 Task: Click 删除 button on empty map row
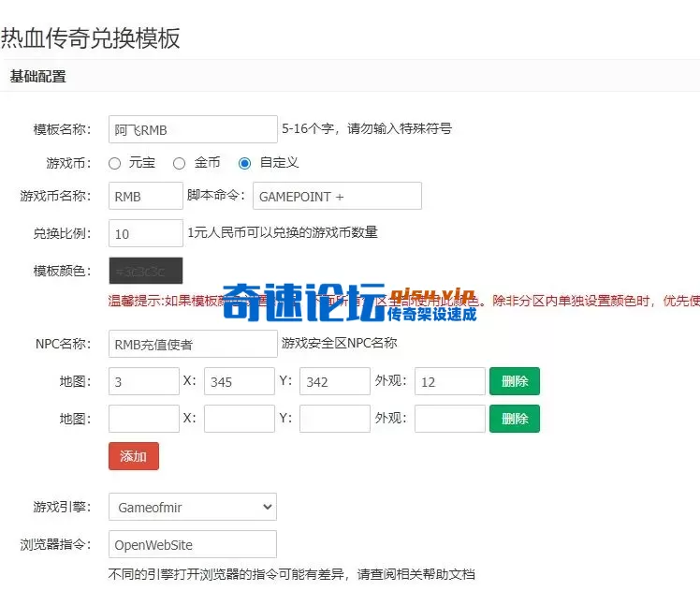point(514,419)
